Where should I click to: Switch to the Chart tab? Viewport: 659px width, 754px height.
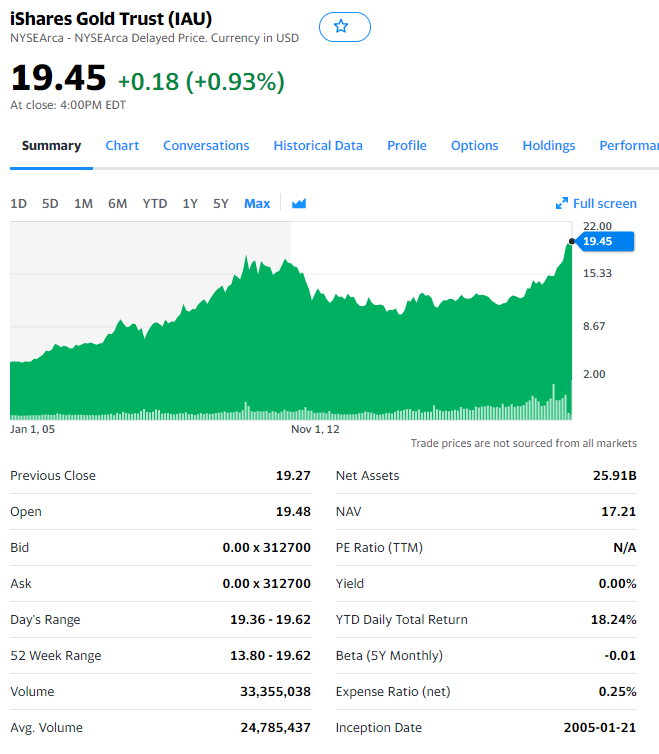[122, 146]
